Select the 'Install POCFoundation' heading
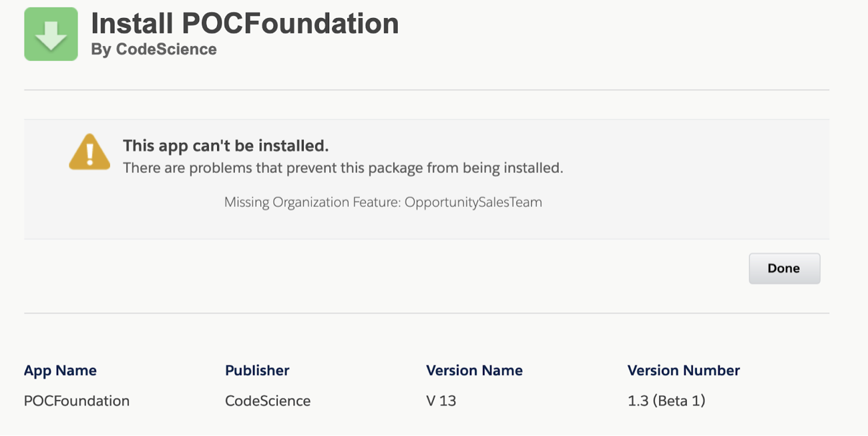Viewport: 868px width, 436px height. (245, 24)
